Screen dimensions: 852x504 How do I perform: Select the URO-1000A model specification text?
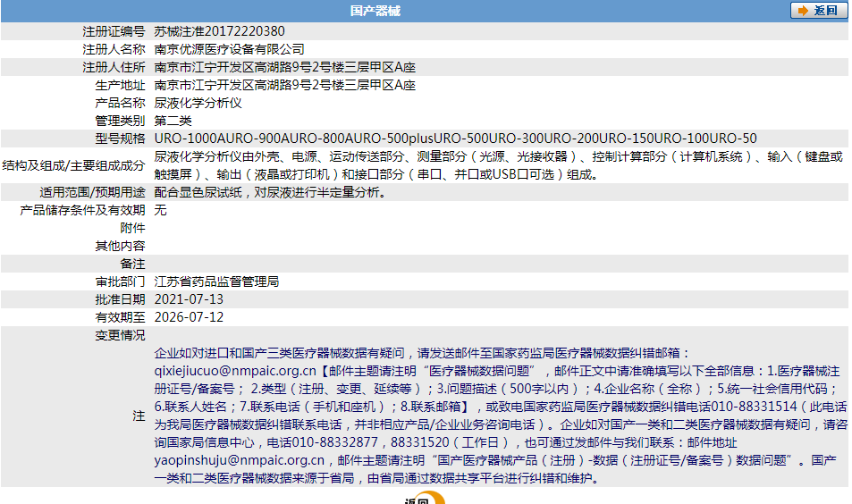[455, 139]
